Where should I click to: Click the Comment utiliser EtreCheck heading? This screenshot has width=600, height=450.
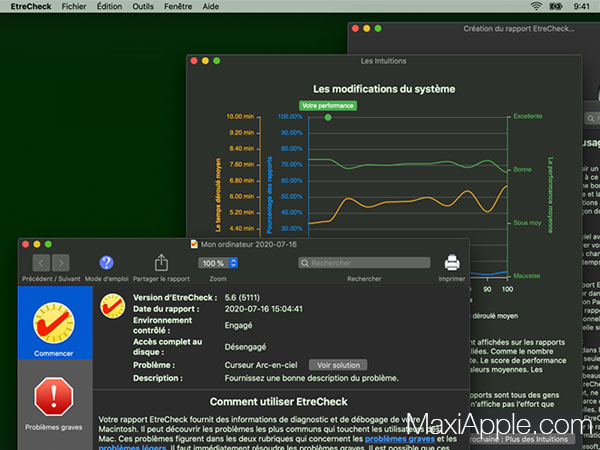click(279, 402)
